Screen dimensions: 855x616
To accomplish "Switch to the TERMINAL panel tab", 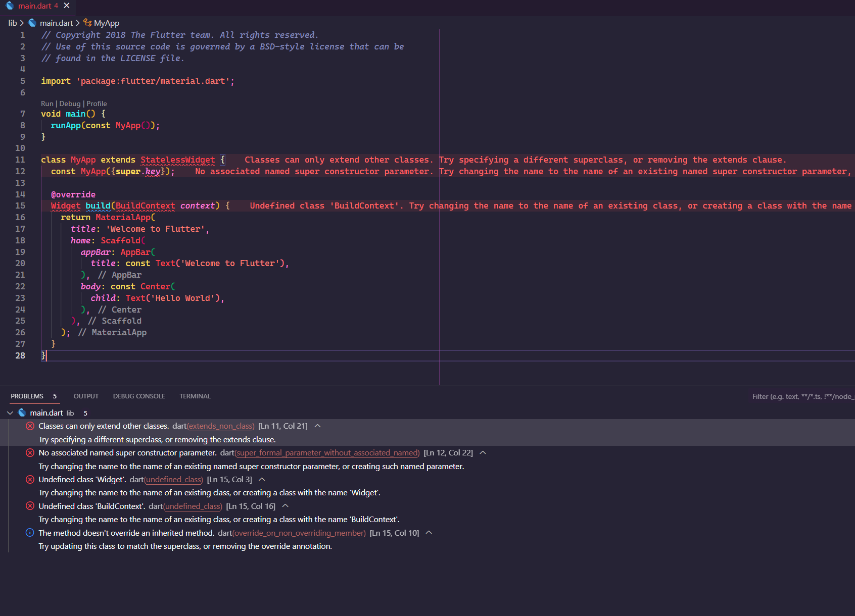I will coord(195,396).
